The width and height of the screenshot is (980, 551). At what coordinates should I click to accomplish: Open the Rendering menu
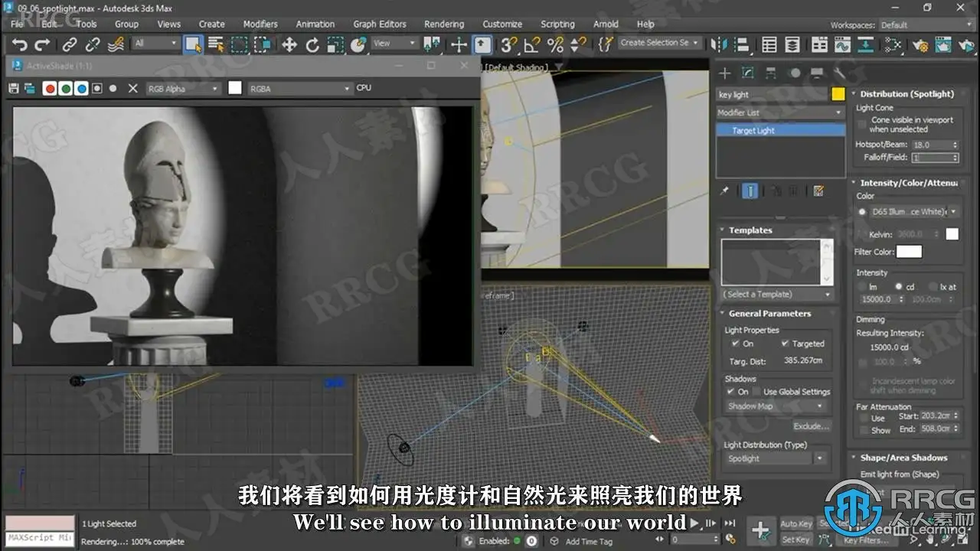pos(444,24)
